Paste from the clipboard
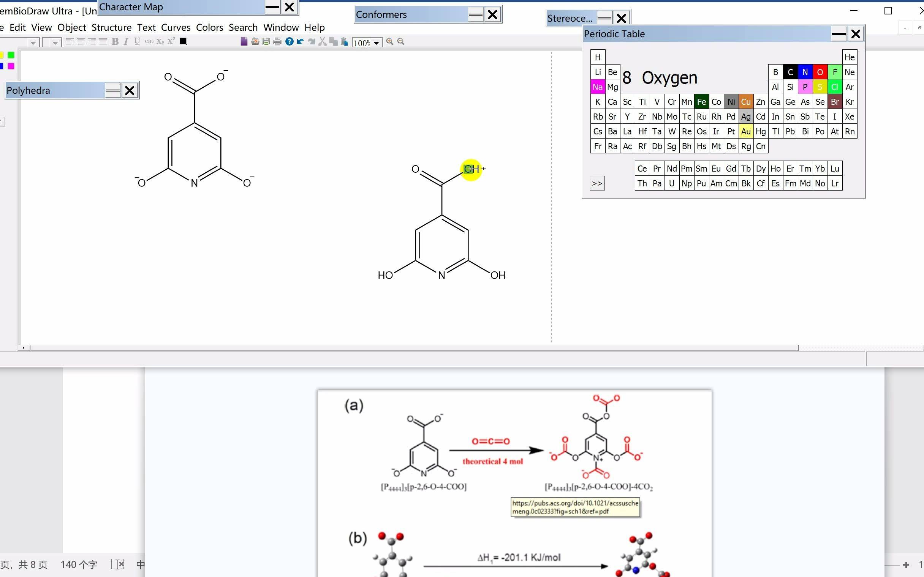Image resolution: width=924 pixels, height=577 pixels. pos(343,42)
